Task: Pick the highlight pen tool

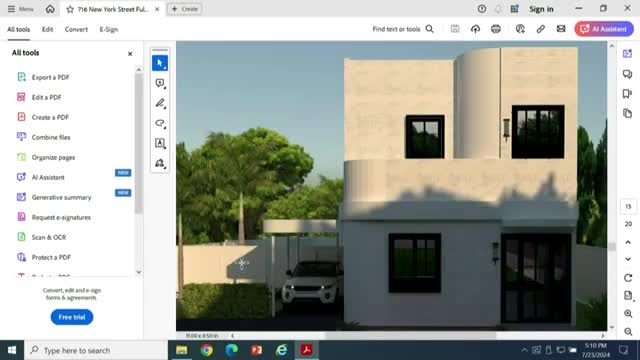Action: pyautogui.click(x=160, y=103)
